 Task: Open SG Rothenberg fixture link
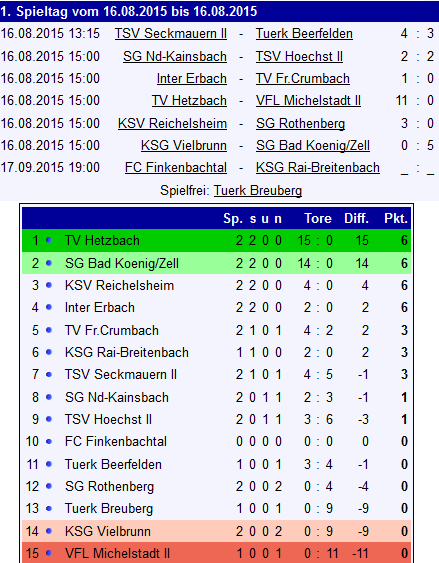click(x=300, y=124)
